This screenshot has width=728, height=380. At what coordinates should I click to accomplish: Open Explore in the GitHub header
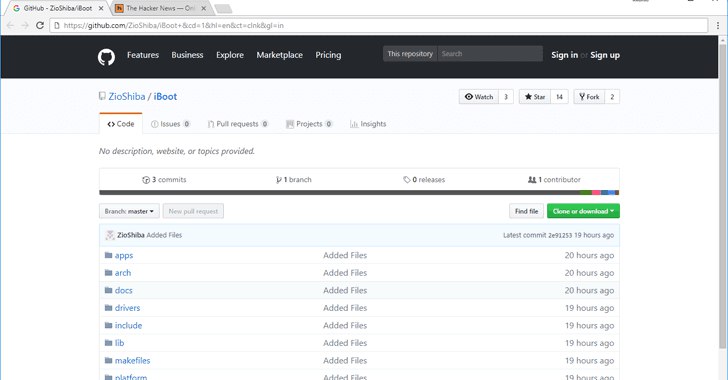click(x=230, y=55)
